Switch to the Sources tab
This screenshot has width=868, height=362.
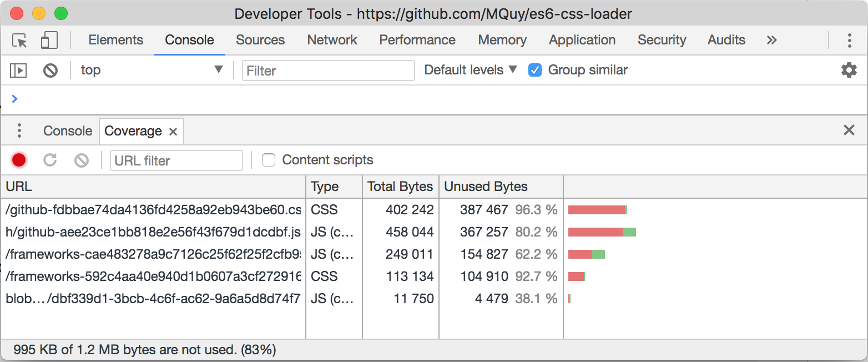pos(260,41)
